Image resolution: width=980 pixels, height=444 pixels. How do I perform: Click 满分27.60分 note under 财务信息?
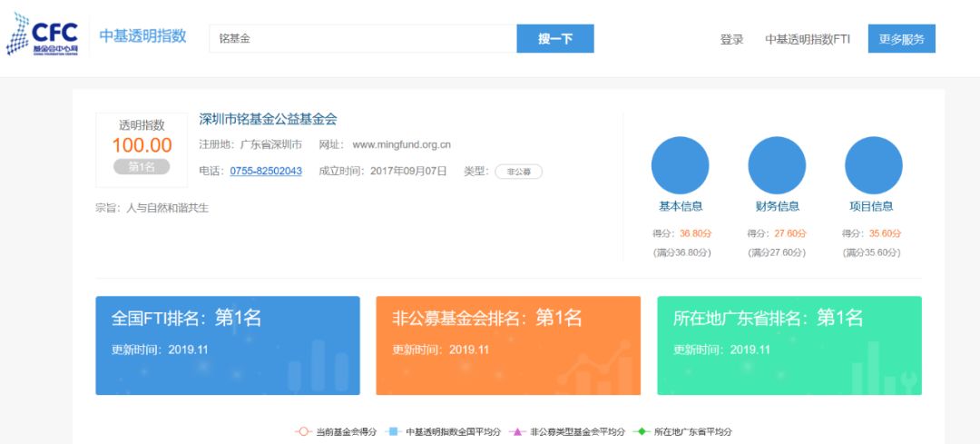(777, 253)
